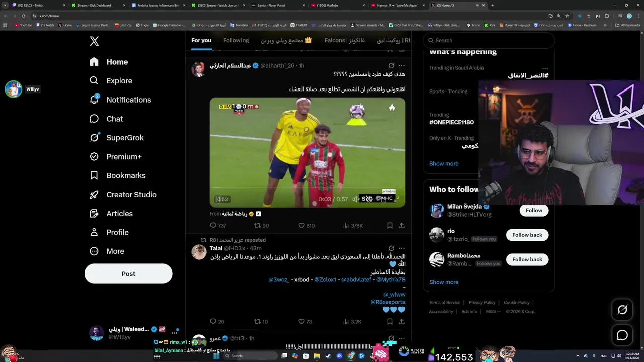Image resolution: width=644 pixels, height=362 pixels.
Task: Open the Explore page
Action: pyautogui.click(x=111, y=80)
